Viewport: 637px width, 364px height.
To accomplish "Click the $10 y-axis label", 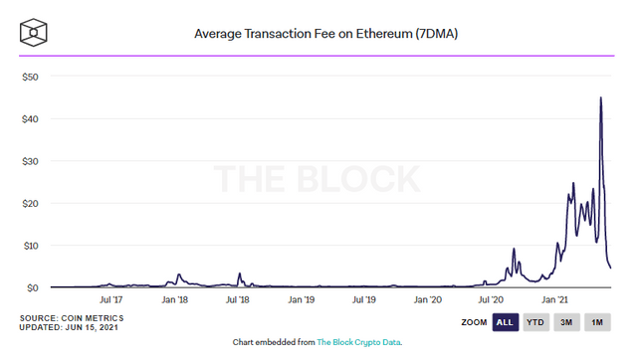I will 31,246.
